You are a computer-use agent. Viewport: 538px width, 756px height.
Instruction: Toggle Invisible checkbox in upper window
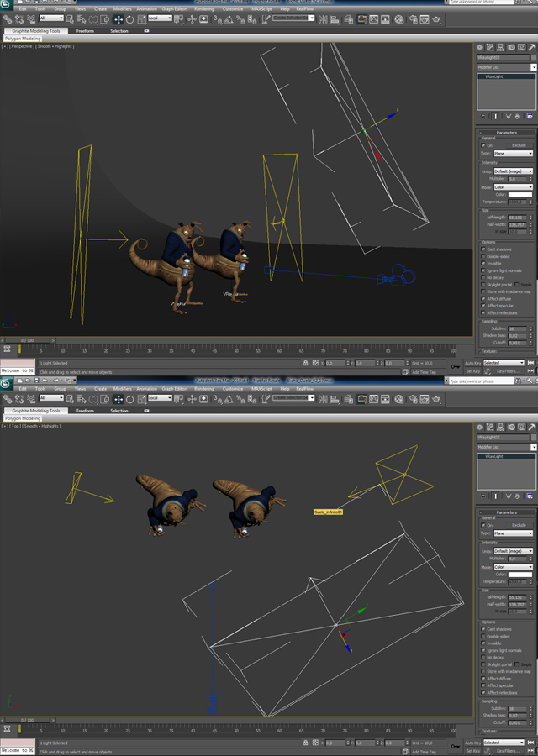[483, 263]
